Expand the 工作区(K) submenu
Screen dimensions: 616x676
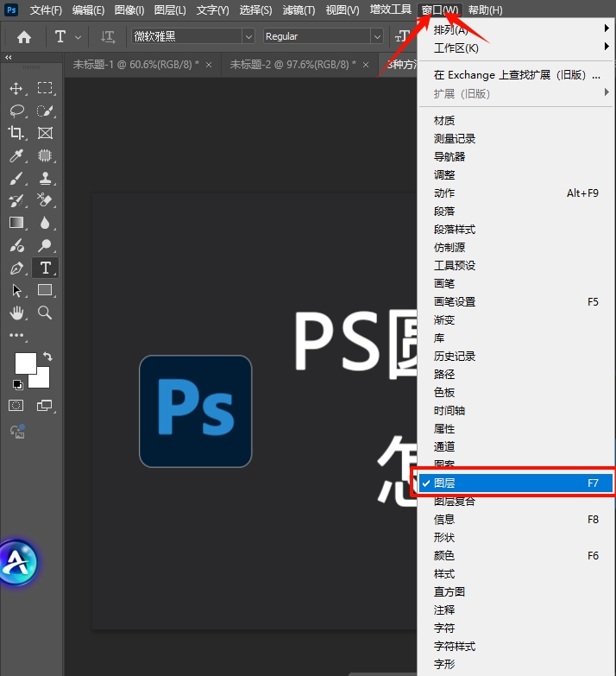click(x=516, y=47)
